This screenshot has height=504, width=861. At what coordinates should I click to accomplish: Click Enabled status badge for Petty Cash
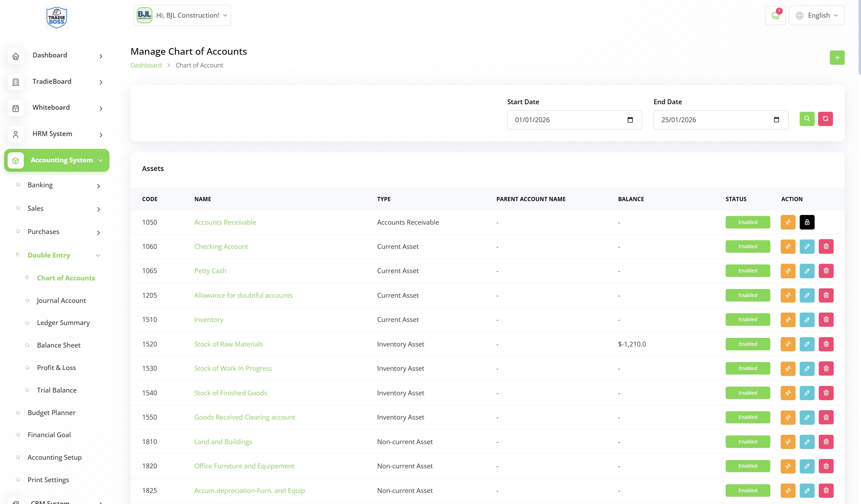pyautogui.click(x=747, y=271)
